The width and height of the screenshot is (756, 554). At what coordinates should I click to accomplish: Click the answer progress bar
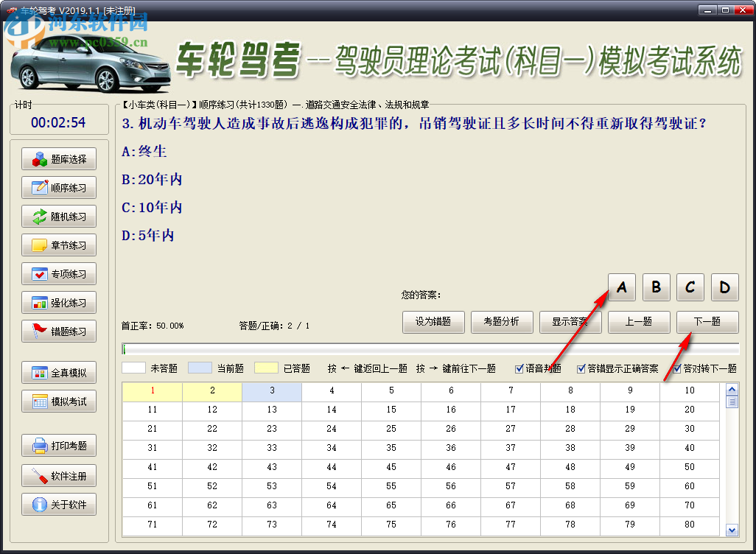(x=430, y=347)
